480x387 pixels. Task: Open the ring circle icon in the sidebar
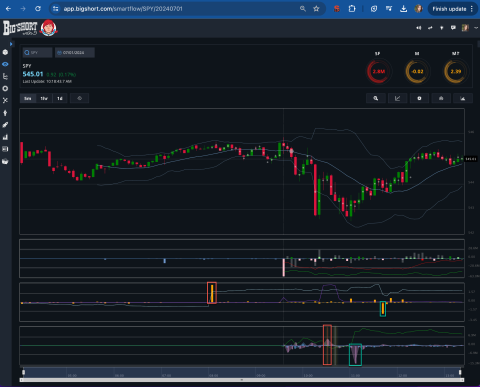[x=5, y=88]
